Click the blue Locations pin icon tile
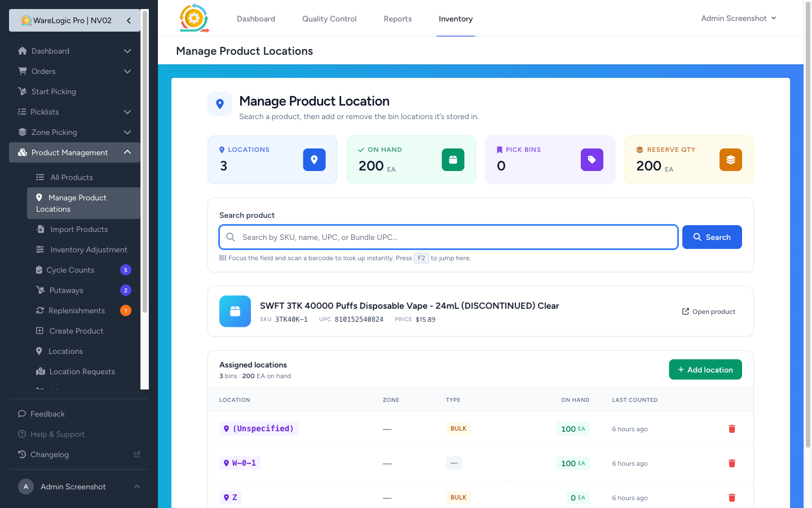 tap(314, 160)
